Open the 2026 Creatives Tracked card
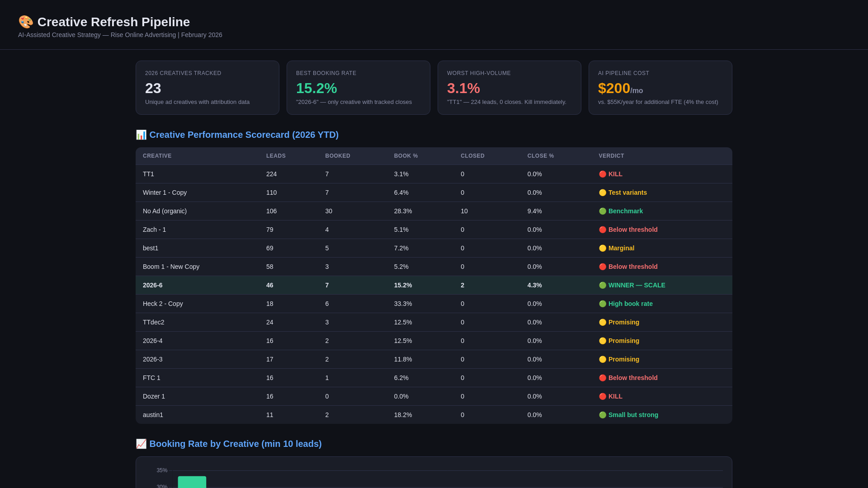The height and width of the screenshot is (488, 868). tap(207, 88)
